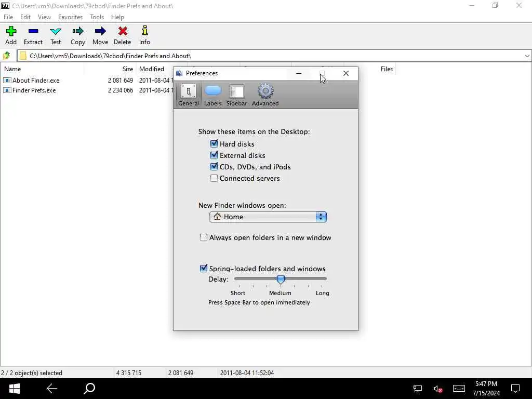Click size value 2 081 649 in list

click(x=121, y=81)
